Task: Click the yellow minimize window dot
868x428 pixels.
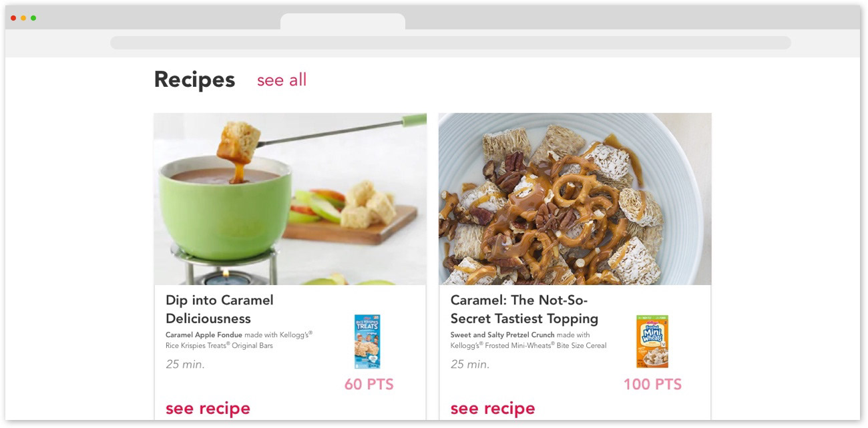Action: (x=23, y=18)
